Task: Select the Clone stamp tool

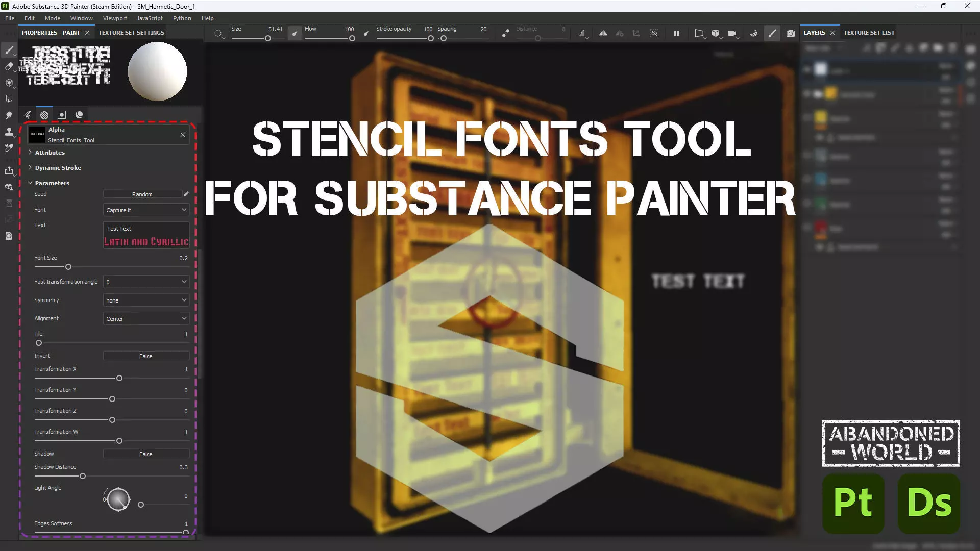Action: point(9,132)
